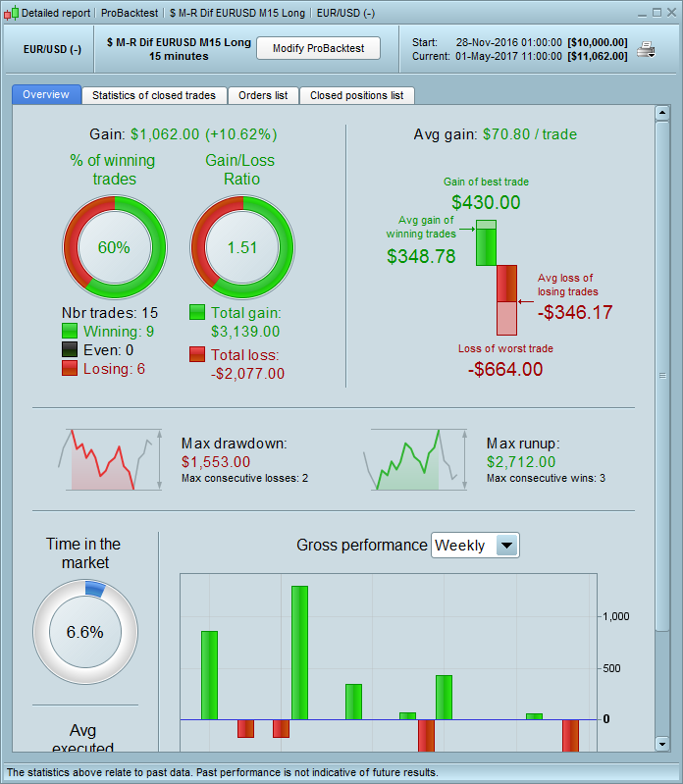
Task: Click red Total loss legend square
Action: 197,354
